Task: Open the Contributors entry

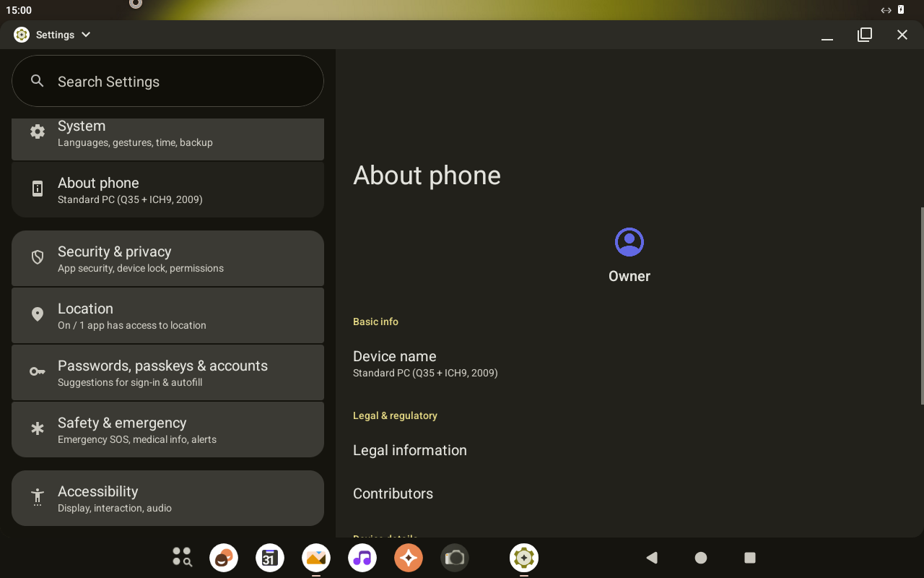Action: click(x=393, y=493)
